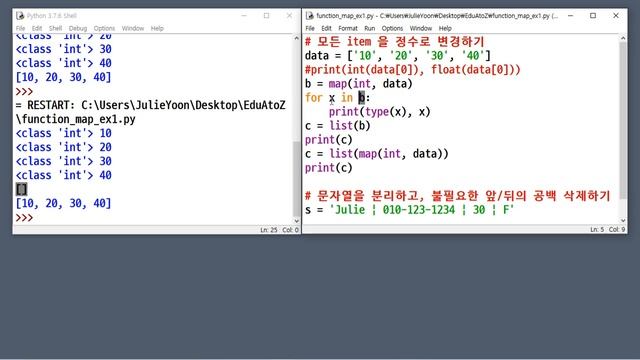
Task: Click the empty list [] output in shell
Action: coord(22,189)
